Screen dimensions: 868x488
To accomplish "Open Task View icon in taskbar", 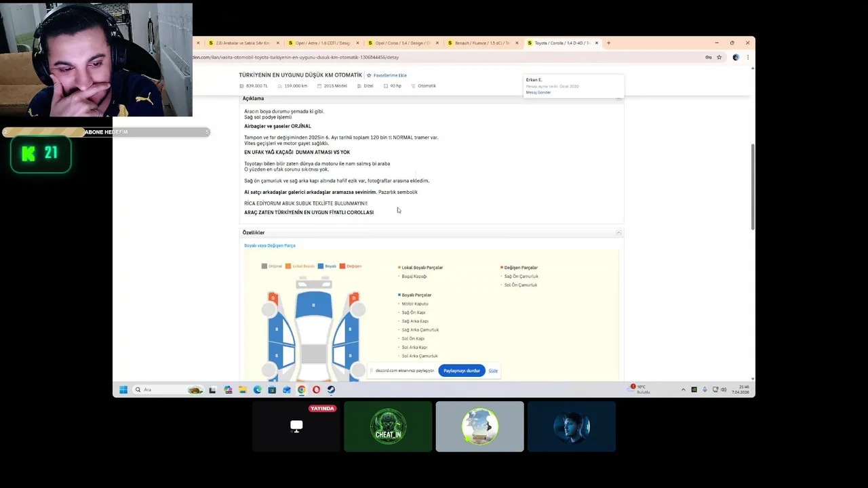I will (212, 390).
